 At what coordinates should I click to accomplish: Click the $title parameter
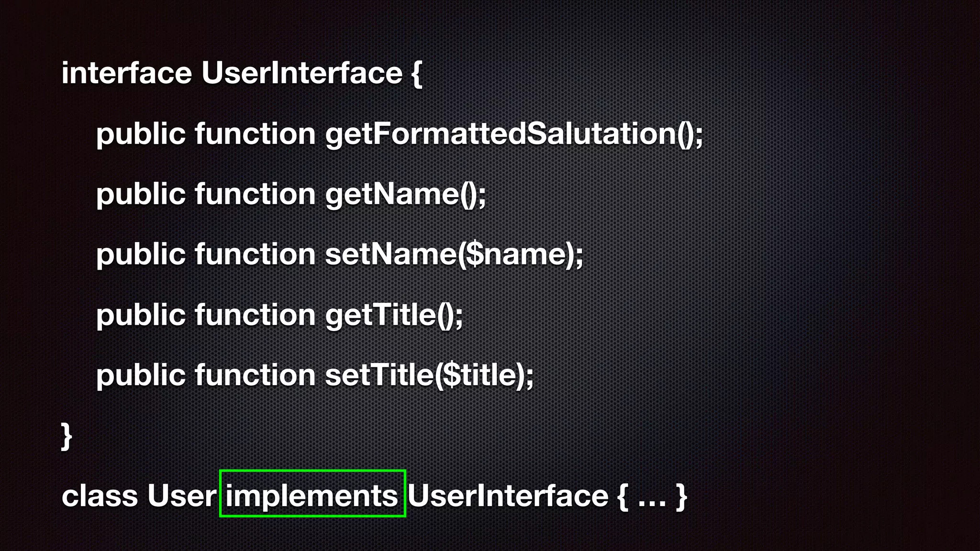pos(480,375)
